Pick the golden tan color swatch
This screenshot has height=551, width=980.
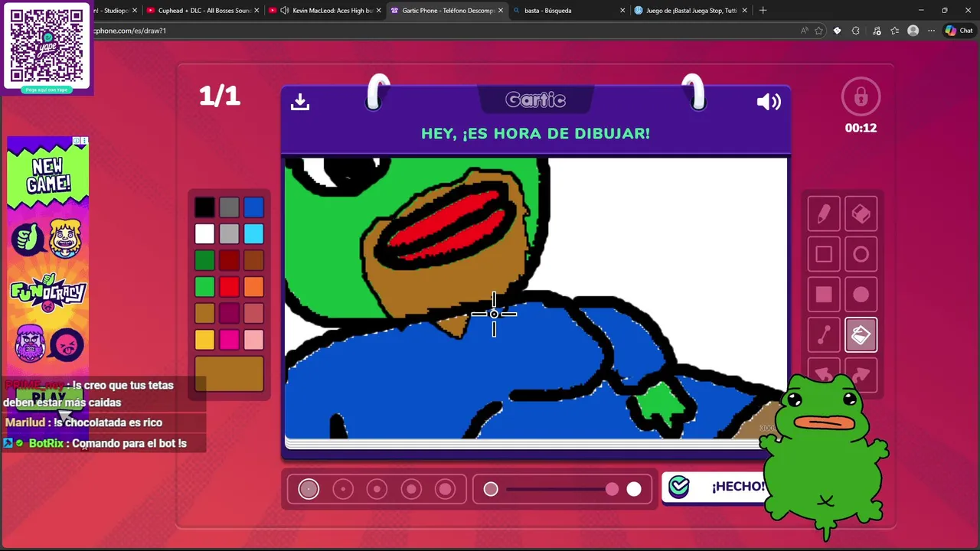(x=204, y=313)
